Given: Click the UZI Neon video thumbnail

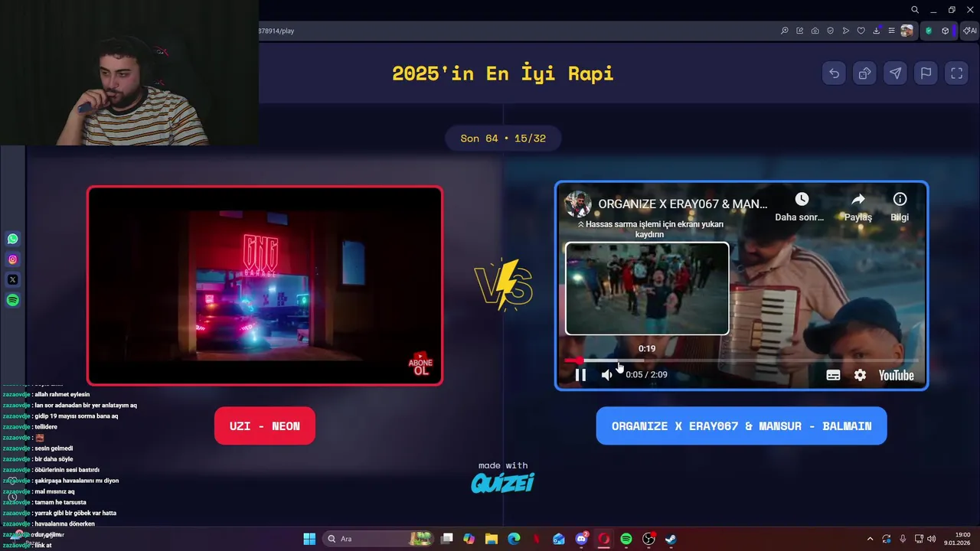Looking at the screenshot, I should (x=264, y=285).
